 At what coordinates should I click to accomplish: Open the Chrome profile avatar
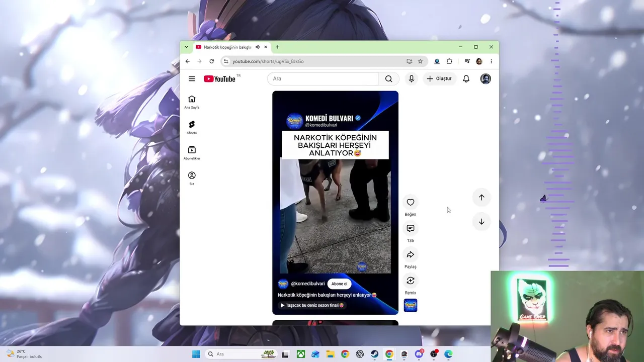point(479,61)
